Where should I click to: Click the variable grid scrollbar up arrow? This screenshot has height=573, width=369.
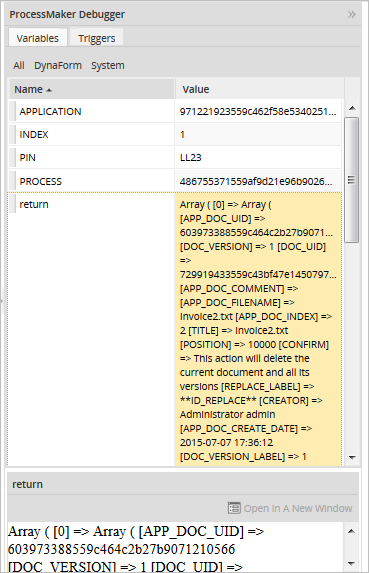[352, 108]
